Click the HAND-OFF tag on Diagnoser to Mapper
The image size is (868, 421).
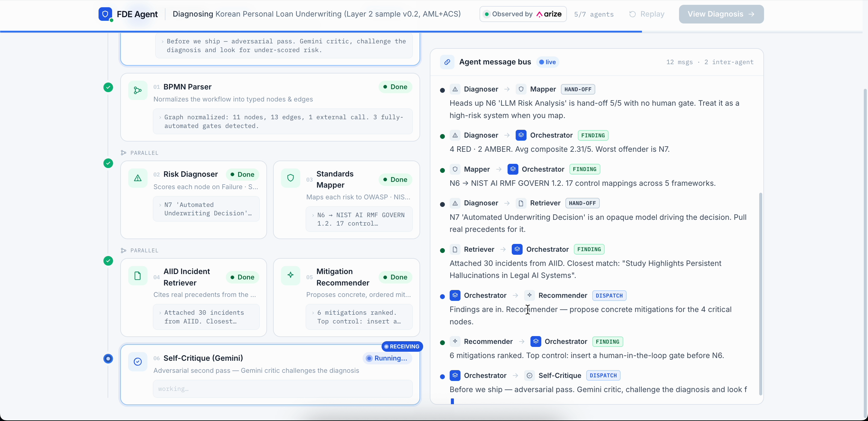tap(577, 89)
